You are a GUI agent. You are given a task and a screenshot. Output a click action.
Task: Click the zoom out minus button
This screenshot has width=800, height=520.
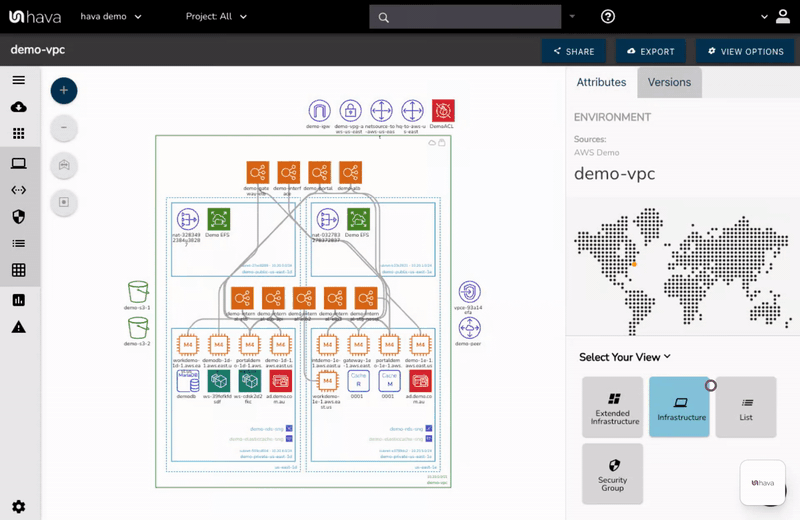63,127
